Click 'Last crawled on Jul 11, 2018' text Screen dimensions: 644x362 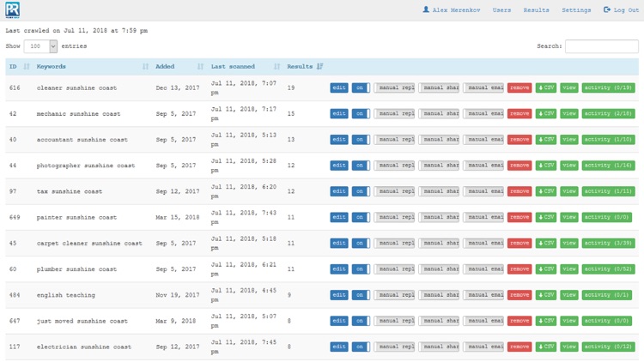tap(57, 31)
